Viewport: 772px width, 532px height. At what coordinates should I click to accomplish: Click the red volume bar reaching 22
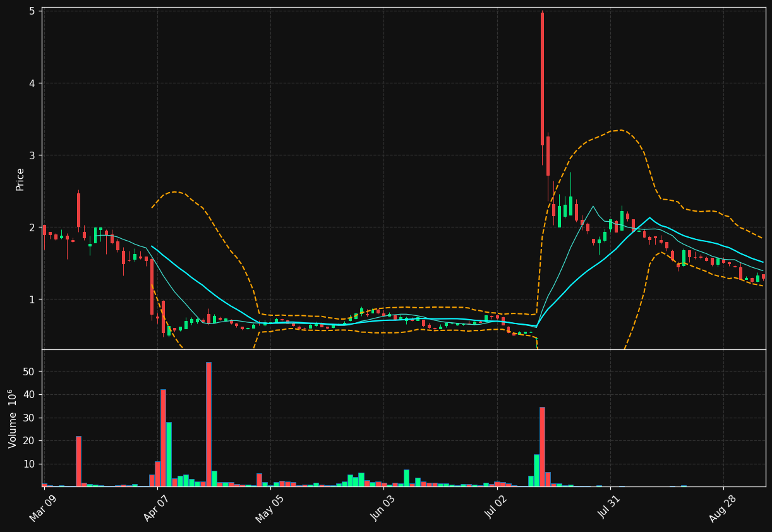coord(78,461)
